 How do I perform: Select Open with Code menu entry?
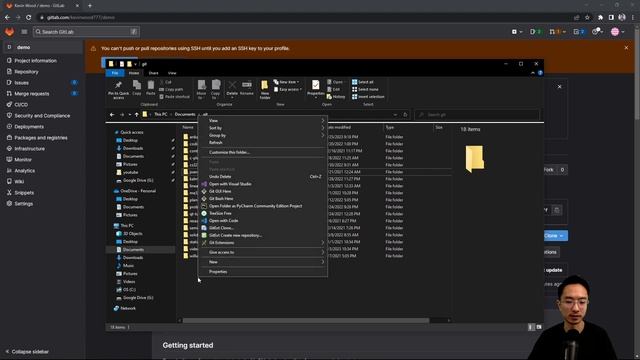click(262, 221)
